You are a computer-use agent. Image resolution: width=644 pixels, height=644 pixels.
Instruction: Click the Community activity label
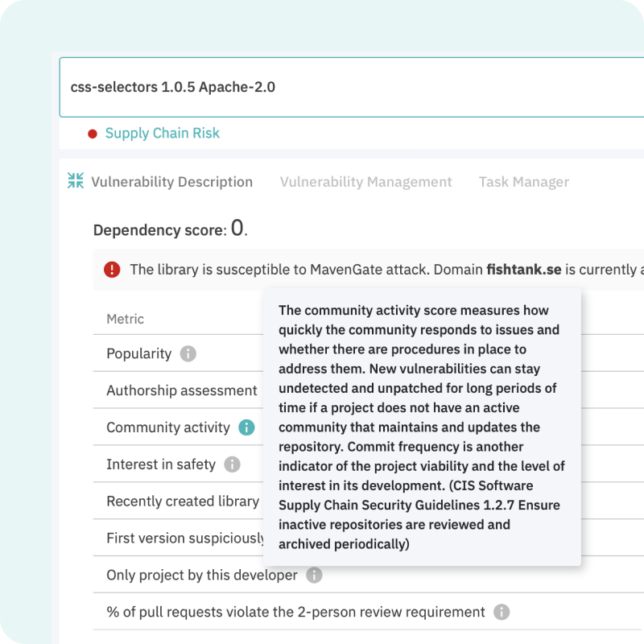pos(168,427)
